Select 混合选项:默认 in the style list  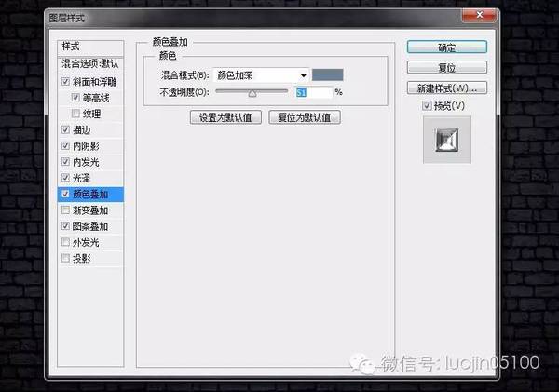(90, 64)
